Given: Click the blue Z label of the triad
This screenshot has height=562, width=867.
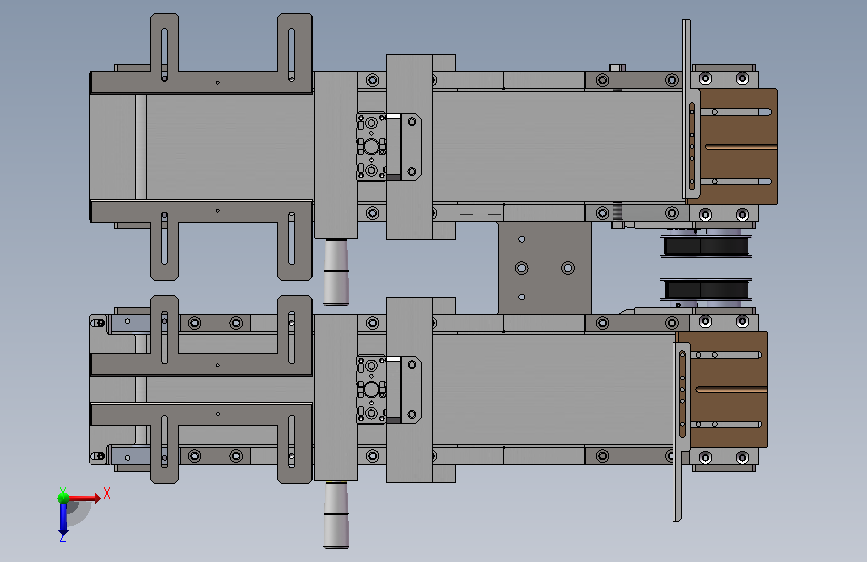Looking at the screenshot, I should (62, 538).
